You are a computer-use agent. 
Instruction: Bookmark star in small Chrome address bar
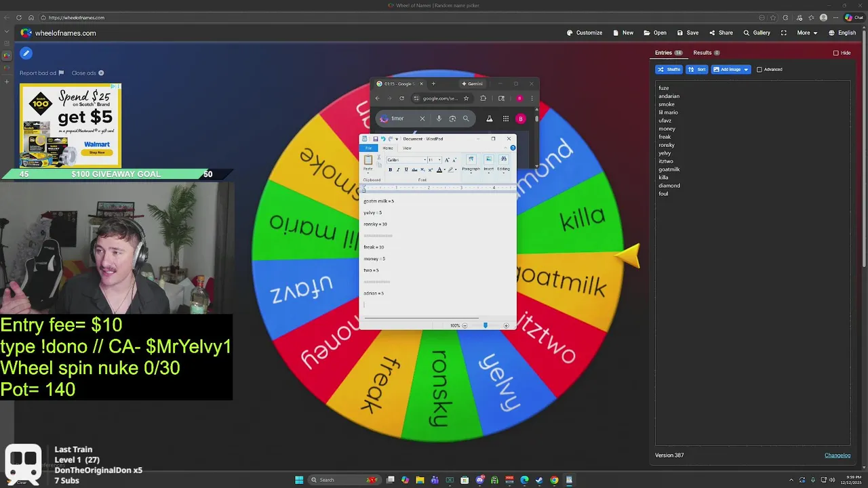[x=466, y=98]
